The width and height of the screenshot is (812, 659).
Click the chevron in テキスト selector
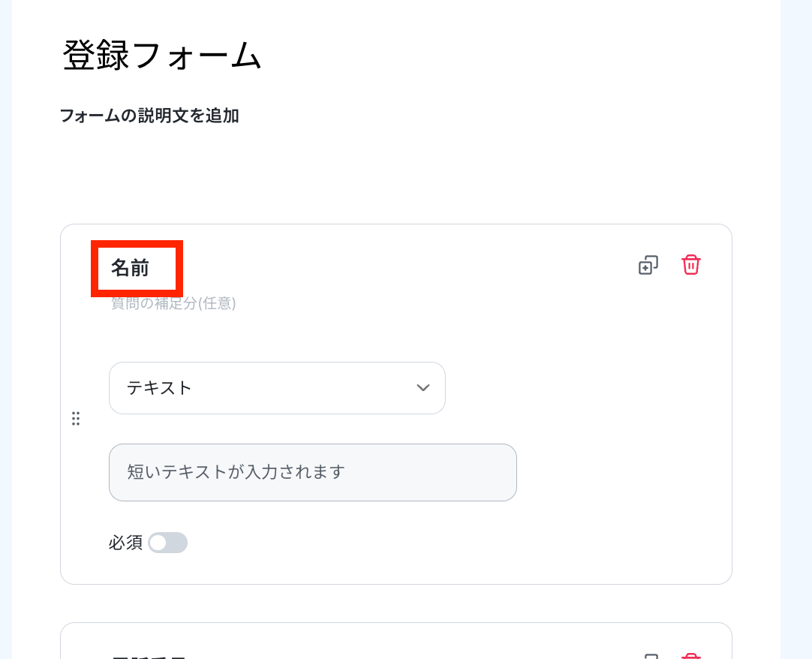423,387
